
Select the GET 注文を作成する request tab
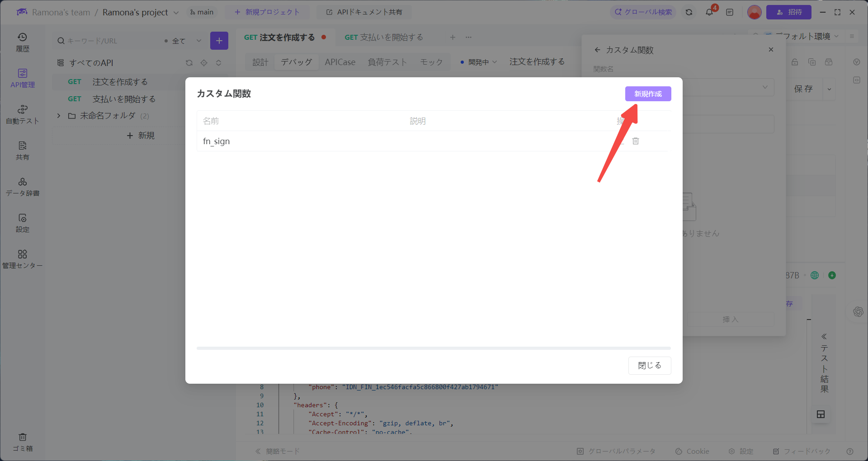(285, 37)
